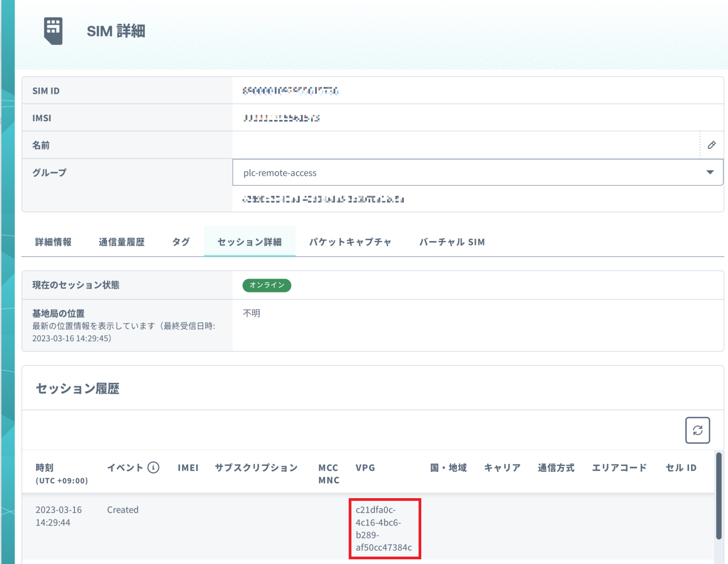Click the Created event row entry
The width and height of the screenshot is (728, 564).
[x=123, y=510]
